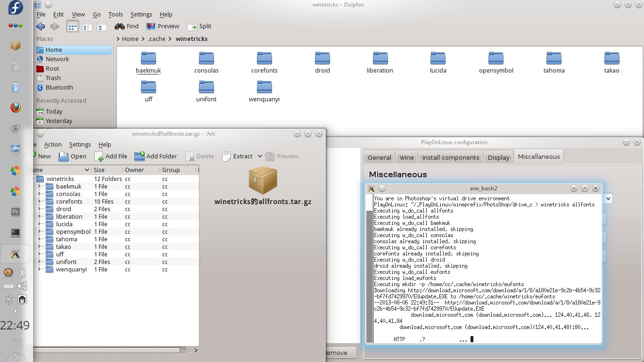Open Yesterday under Recently Accessed
This screenshot has width=644, height=362.
coord(59,121)
